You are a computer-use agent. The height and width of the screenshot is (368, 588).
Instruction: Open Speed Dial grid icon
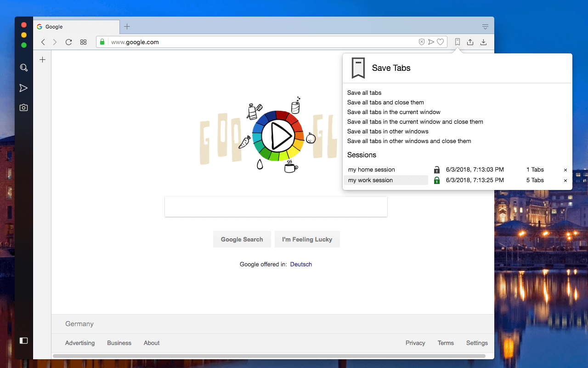click(83, 42)
